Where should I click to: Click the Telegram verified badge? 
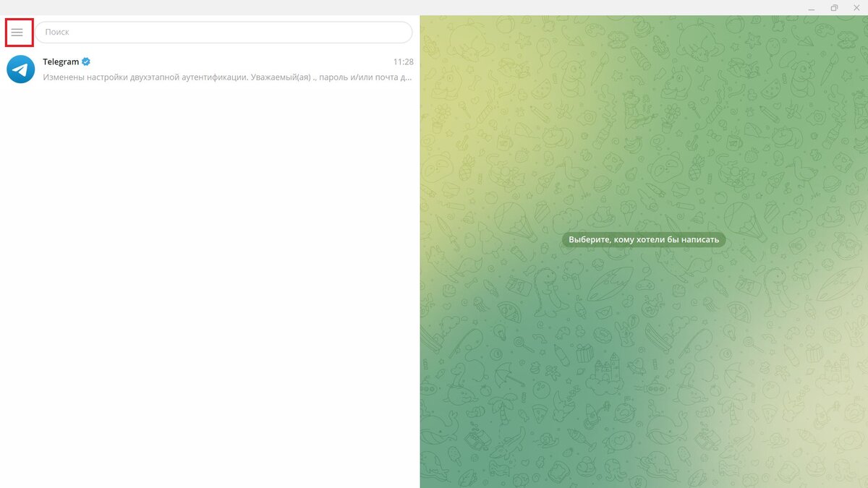pos(86,62)
